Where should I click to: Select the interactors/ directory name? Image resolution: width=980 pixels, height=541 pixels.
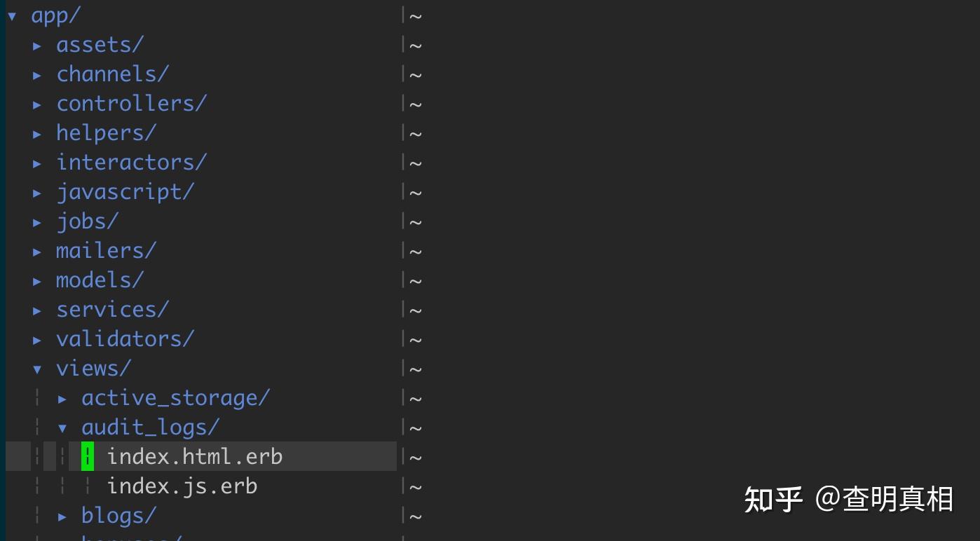132,163
